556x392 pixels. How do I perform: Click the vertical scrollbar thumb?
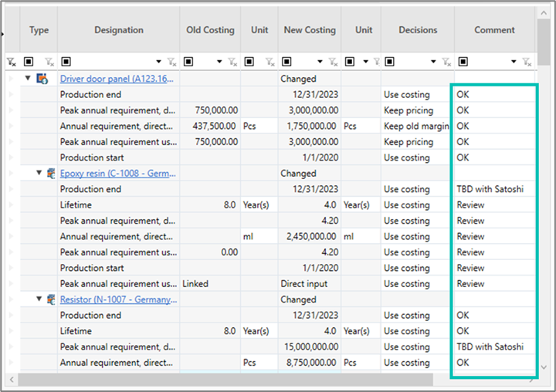coord(544,42)
